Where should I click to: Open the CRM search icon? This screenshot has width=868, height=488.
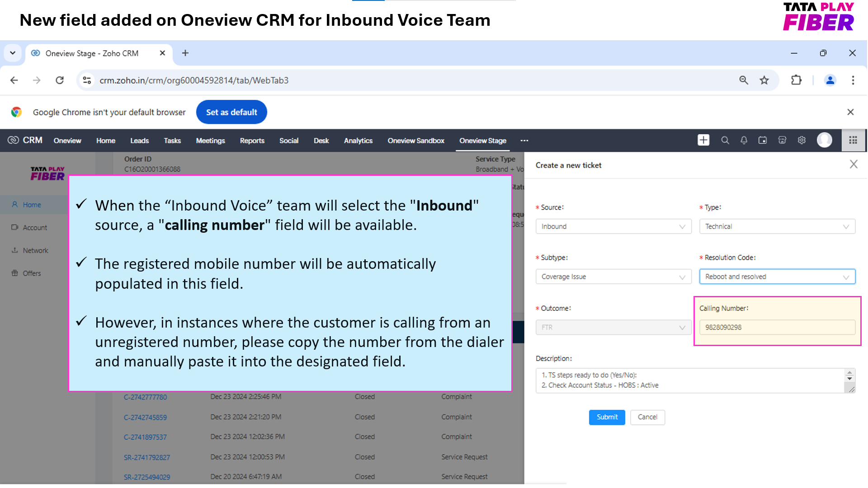725,141
